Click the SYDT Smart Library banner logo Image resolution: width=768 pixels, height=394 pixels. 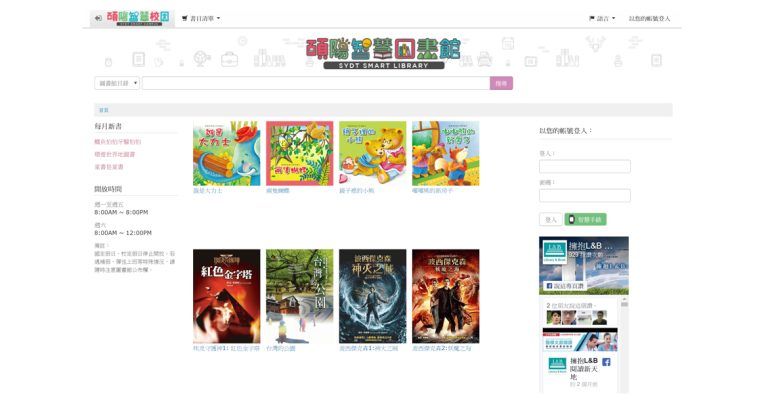click(x=384, y=53)
